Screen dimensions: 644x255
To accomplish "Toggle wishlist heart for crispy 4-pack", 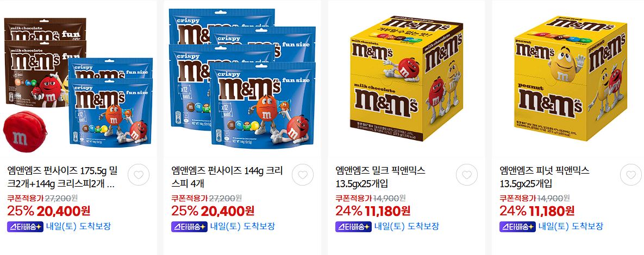I will click(x=303, y=175).
